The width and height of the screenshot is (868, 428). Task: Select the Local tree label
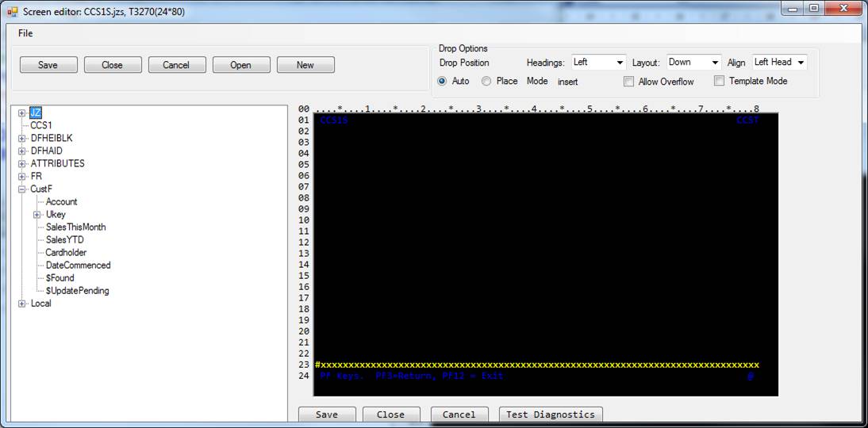pyautogui.click(x=41, y=304)
